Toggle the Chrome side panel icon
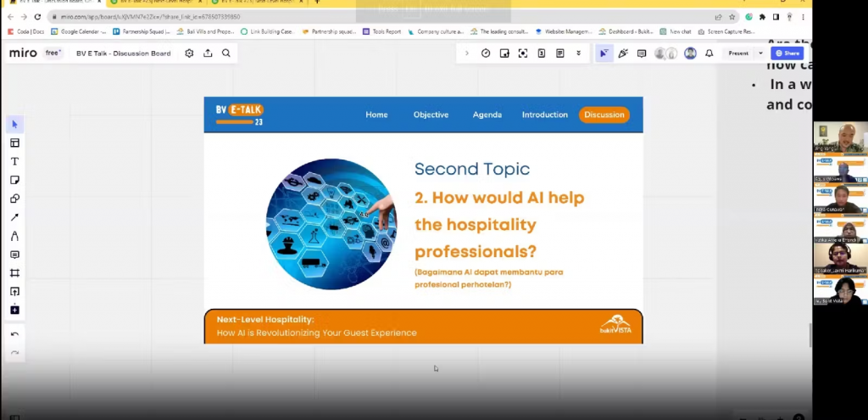 (776, 17)
